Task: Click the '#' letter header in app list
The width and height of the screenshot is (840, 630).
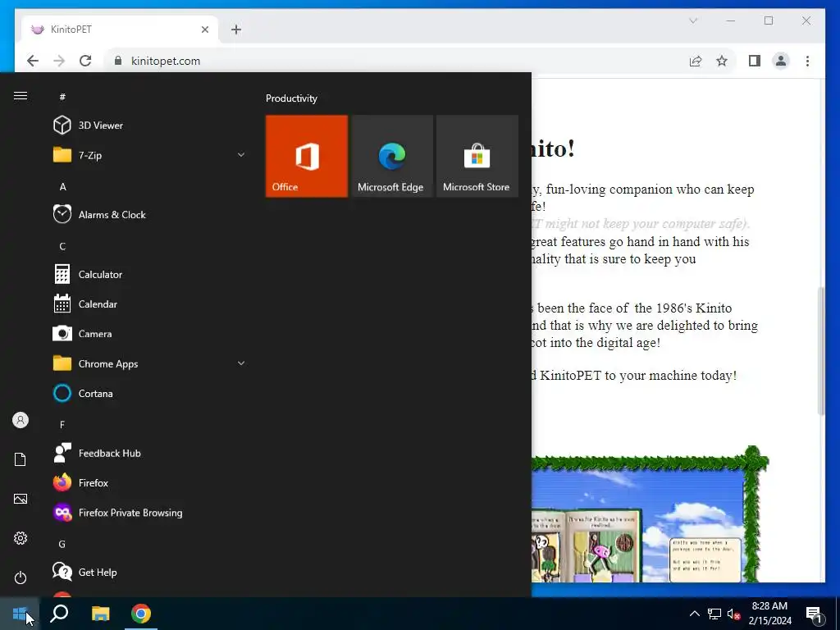Action: coord(62,97)
